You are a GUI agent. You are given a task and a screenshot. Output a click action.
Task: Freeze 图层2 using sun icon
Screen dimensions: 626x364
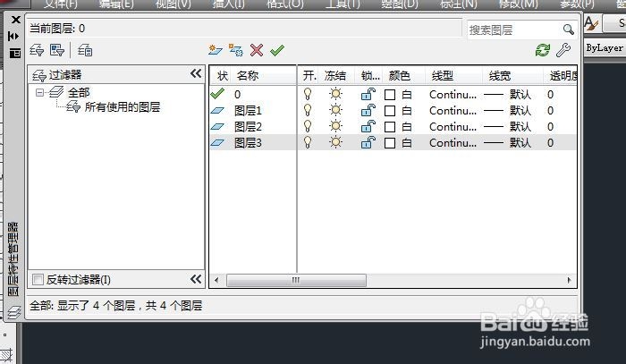click(x=335, y=126)
